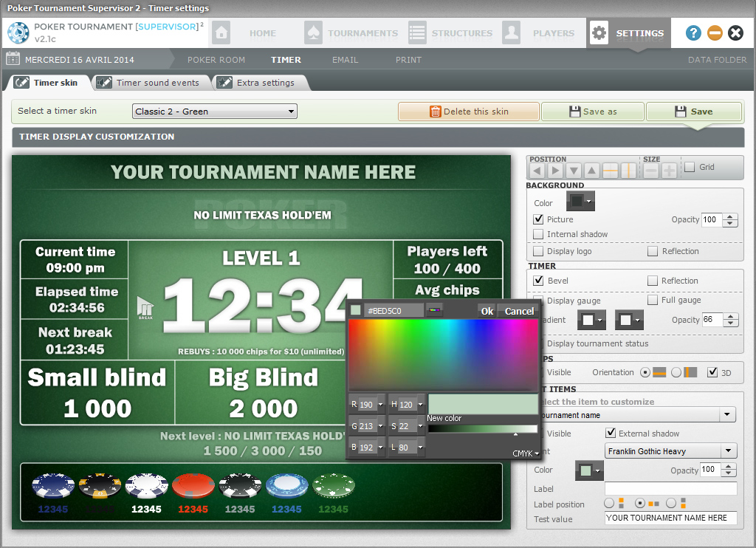Enable the Grid checkbox
The height and width of the screenshot is (548, 756).
pos(690,167)
